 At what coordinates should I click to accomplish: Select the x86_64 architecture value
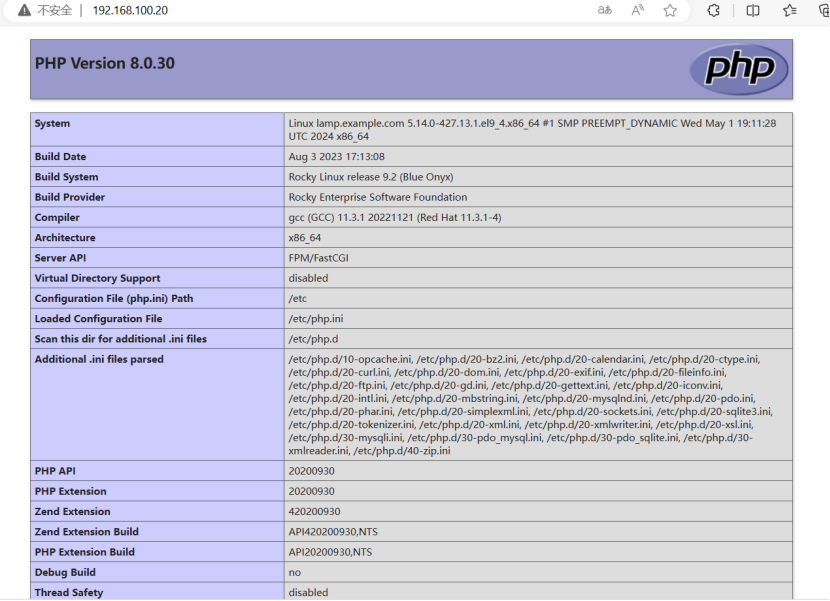(x=305, y=238)
